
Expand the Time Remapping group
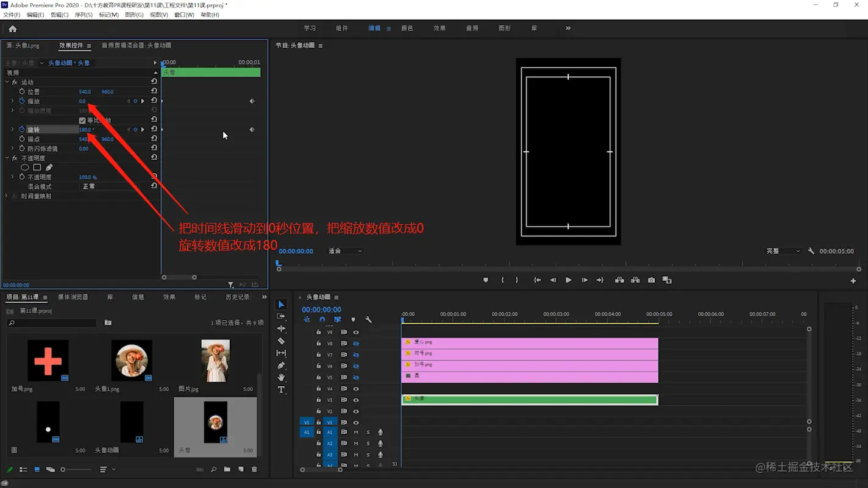[x=7, y=196]
